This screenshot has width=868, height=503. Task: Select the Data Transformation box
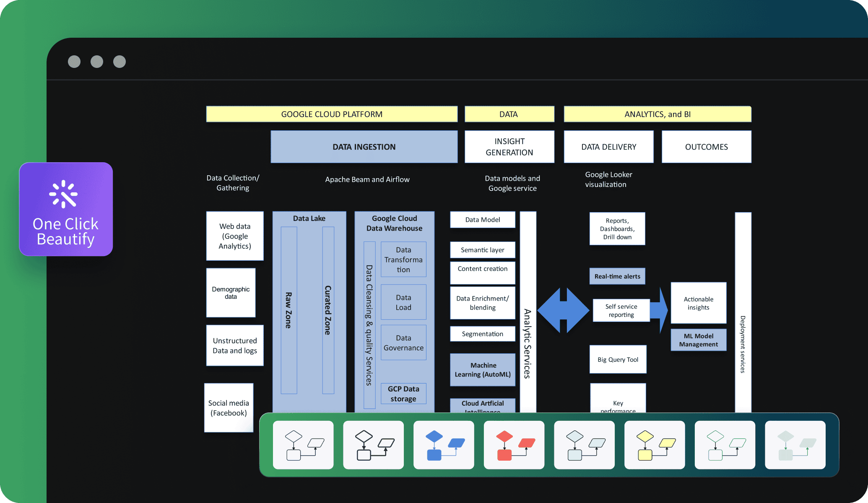coord(403,259)
